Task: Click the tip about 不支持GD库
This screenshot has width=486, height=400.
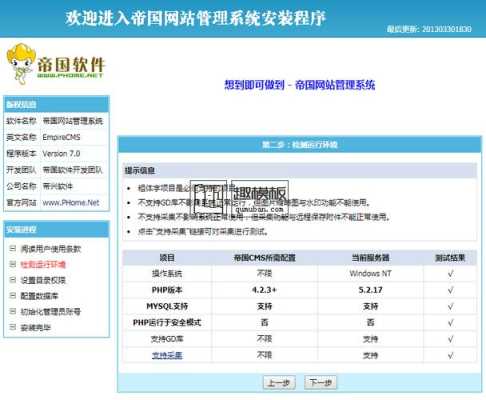Action: click(x=254, y=203)
